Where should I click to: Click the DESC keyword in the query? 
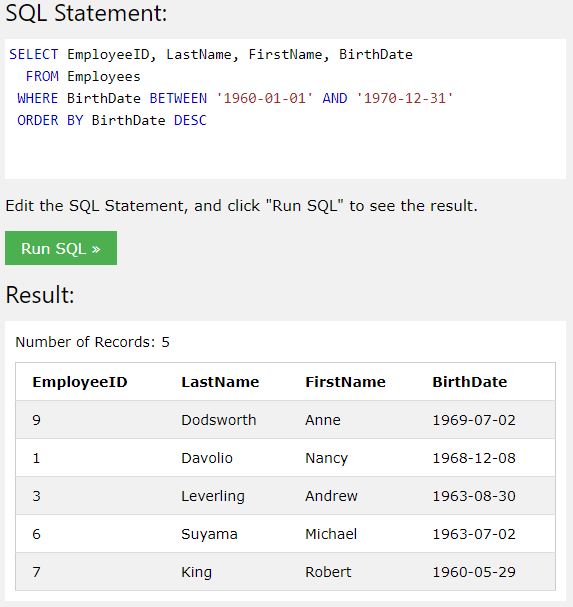click(190, 120)
